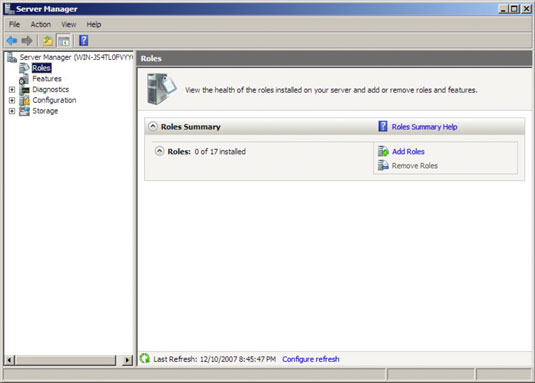Click the Diagnostics tree node icon
Image resolution: width=535 pixels, height=383 pixels.
(25, 90)
